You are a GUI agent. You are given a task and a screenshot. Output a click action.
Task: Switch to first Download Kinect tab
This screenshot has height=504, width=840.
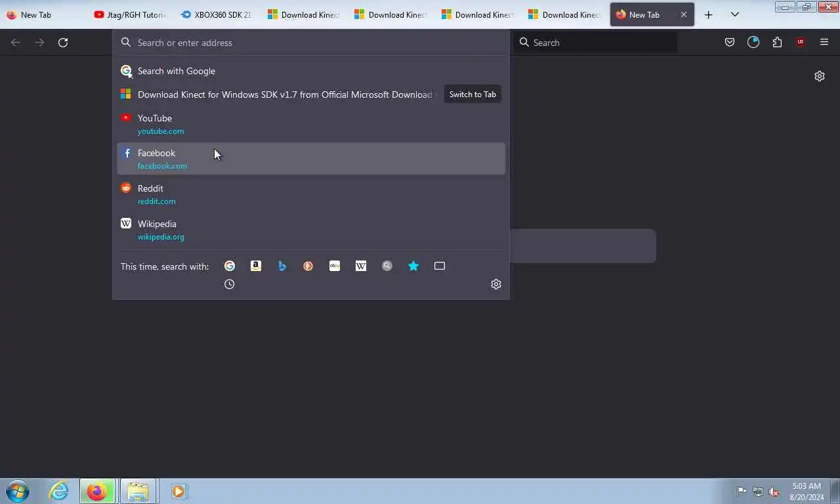pyautogui.click(x=303, y=14)
